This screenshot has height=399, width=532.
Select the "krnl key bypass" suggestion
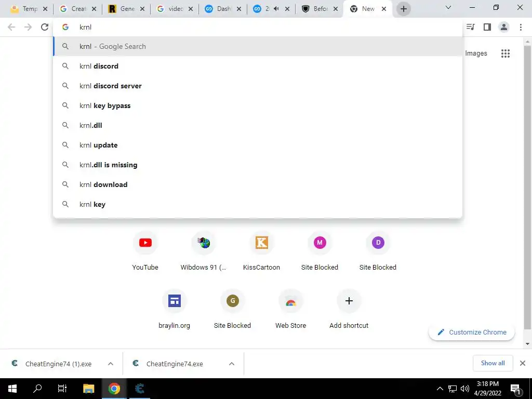pyautogui.click(x=258, y=105)
